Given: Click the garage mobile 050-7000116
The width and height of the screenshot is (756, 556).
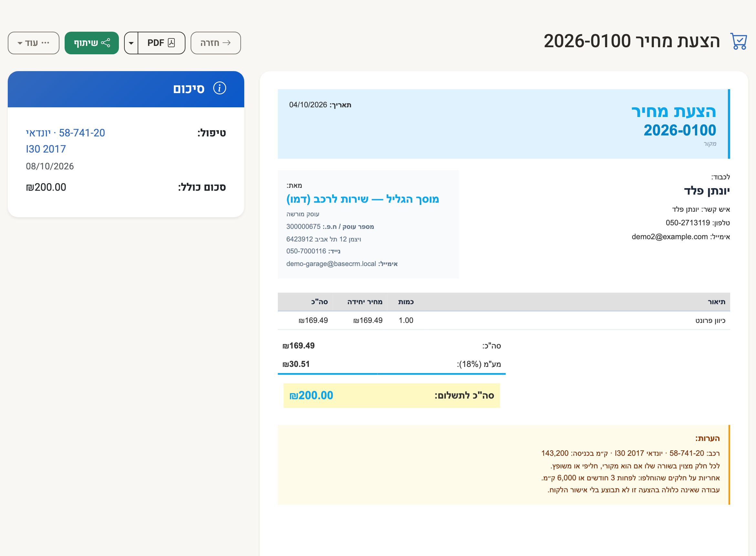Looking at the screenshot, I should pyautogui.click(x=306, y=251).
